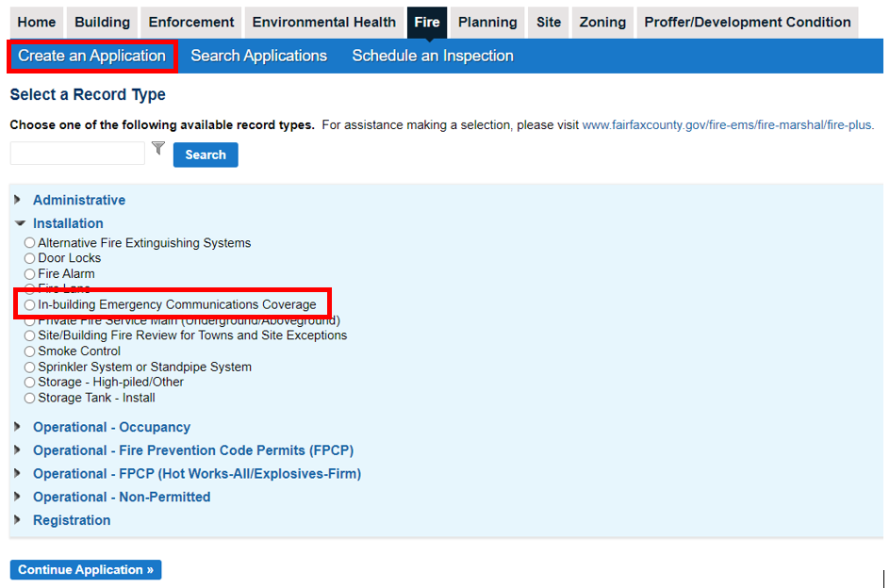Open the Home tab
890x588 pixels.
click(x=37, y=22)
